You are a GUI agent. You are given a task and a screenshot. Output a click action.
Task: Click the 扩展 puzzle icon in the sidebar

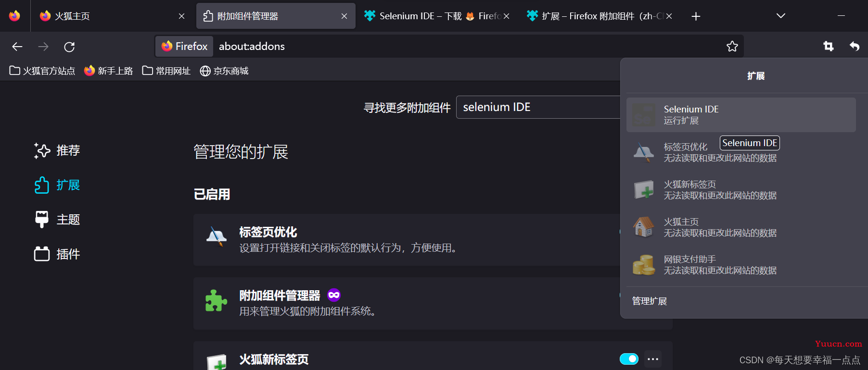pos(42,185)
